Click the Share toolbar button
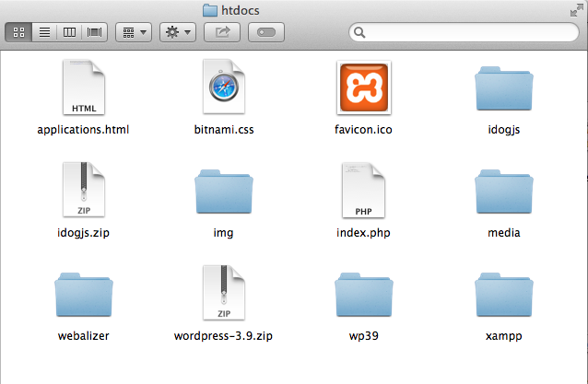588x384 pixels. [222, 32]
